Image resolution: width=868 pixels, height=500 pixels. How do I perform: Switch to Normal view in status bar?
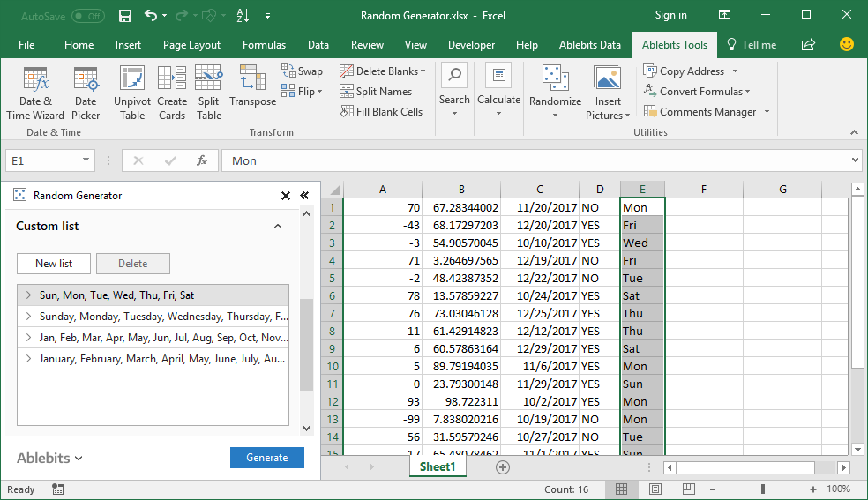coord(622,489)
